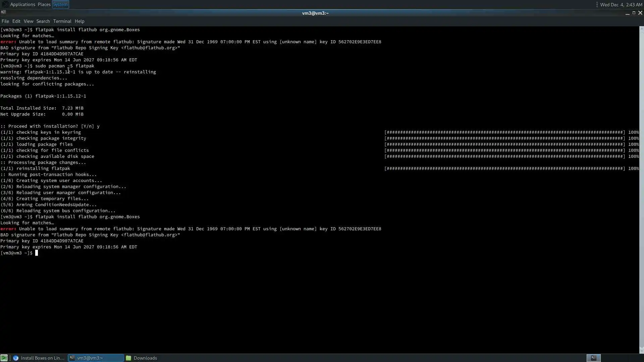Viewport: 644px width, 362px height.
Task: Click the date and time clock
Action: coord(621,5)
